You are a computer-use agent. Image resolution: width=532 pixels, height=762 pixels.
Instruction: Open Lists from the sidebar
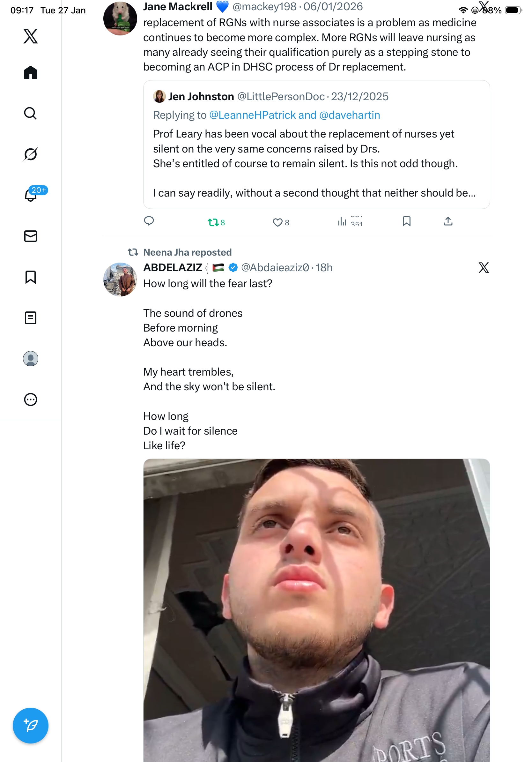click(x=31, y=317)
